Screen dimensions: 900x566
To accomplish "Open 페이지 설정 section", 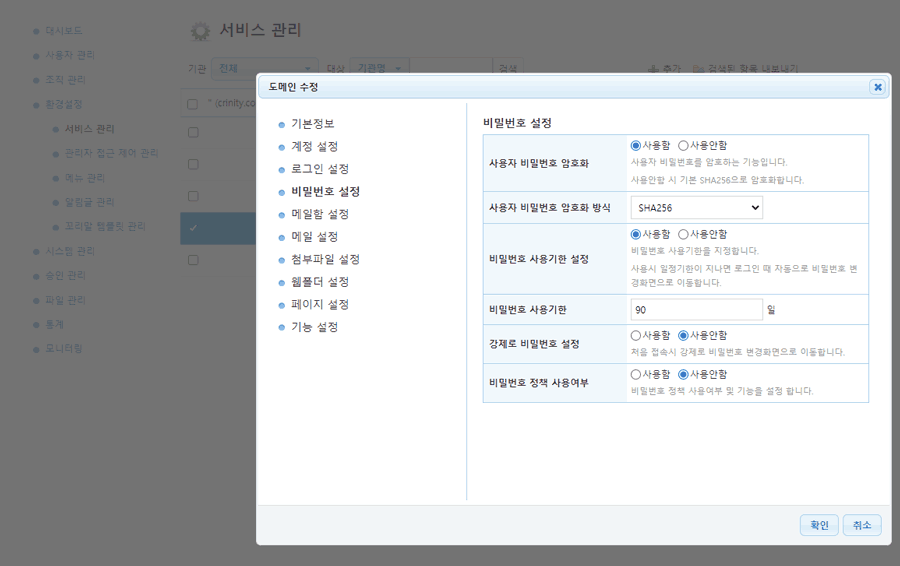I will [320, 304].
